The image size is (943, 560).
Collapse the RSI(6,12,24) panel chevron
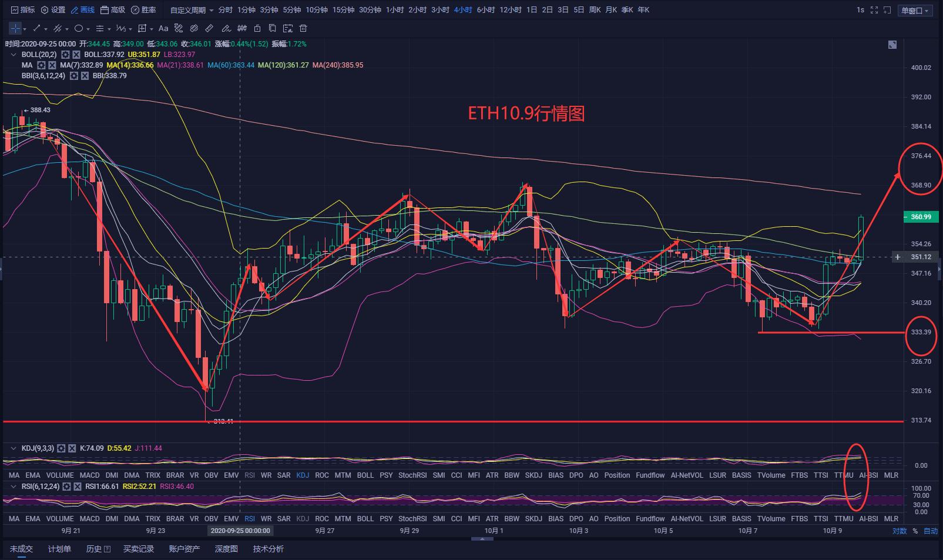(x=13, y=487)
